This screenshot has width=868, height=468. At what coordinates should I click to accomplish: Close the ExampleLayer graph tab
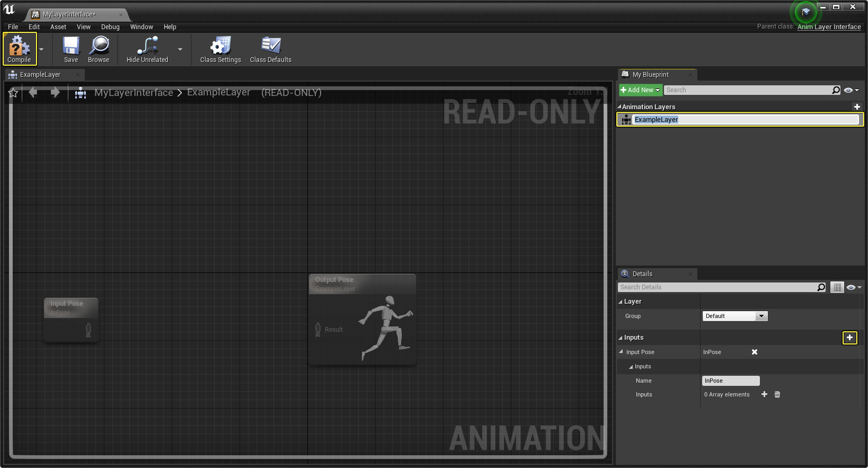pyautogui.click(x=78, y=75)
